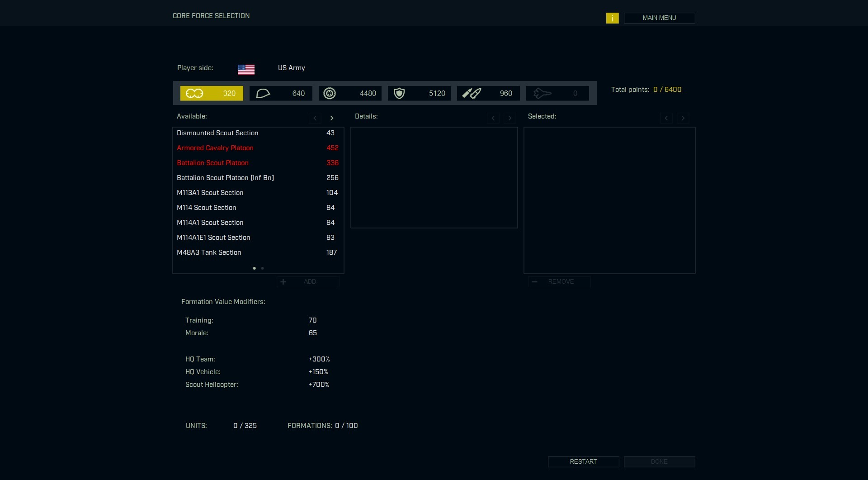Go to previous page of Available list
This screenshot has height=480, width=868.
[x=315, y=118]
